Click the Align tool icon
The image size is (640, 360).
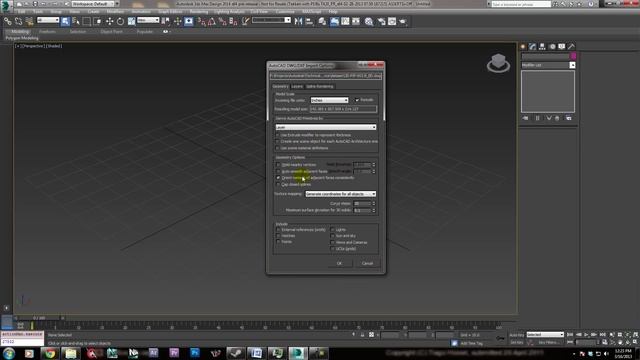coord(309,21)
